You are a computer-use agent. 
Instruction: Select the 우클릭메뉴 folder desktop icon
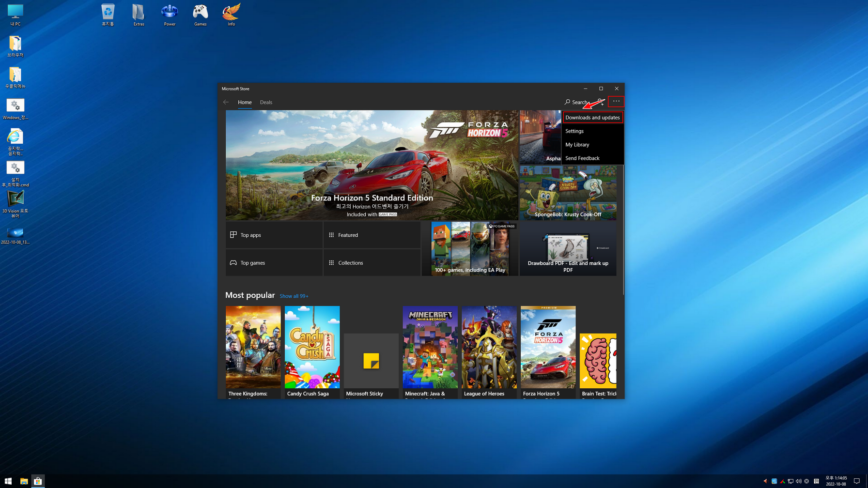[x=15, y=77]
